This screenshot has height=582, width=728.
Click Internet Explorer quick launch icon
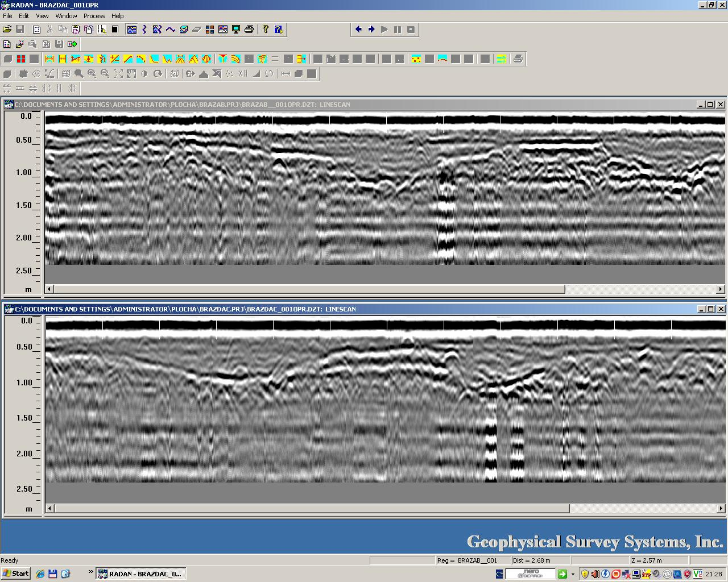[40, 573]
